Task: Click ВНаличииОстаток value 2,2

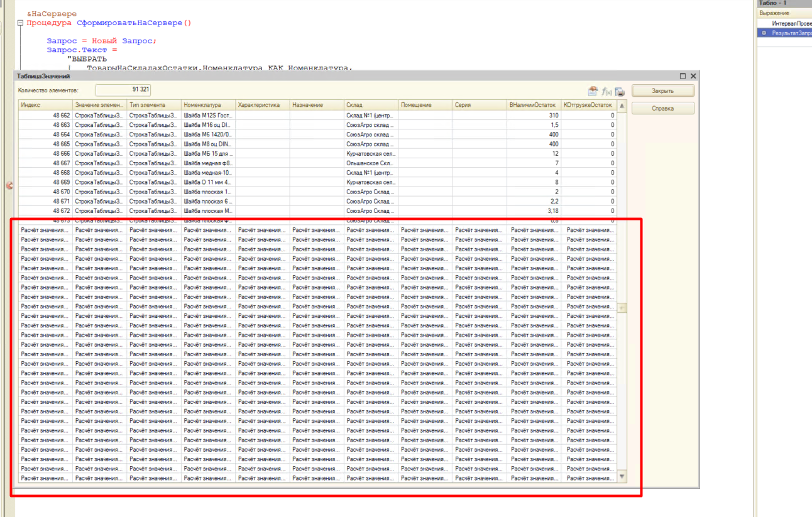Action: point(534,201)
